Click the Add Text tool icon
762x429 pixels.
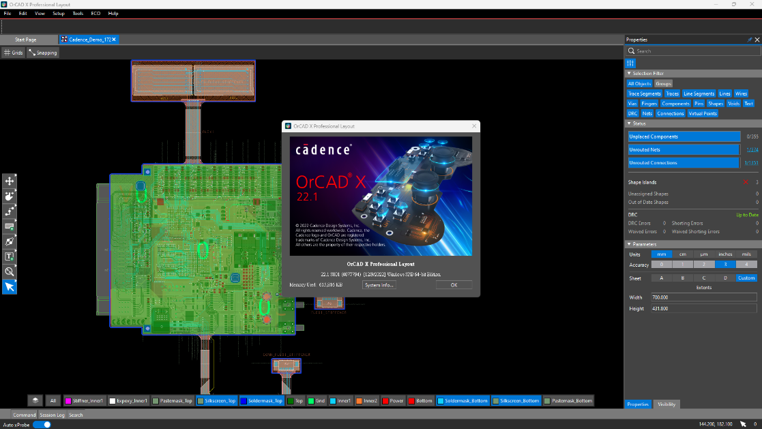(9, 257)
